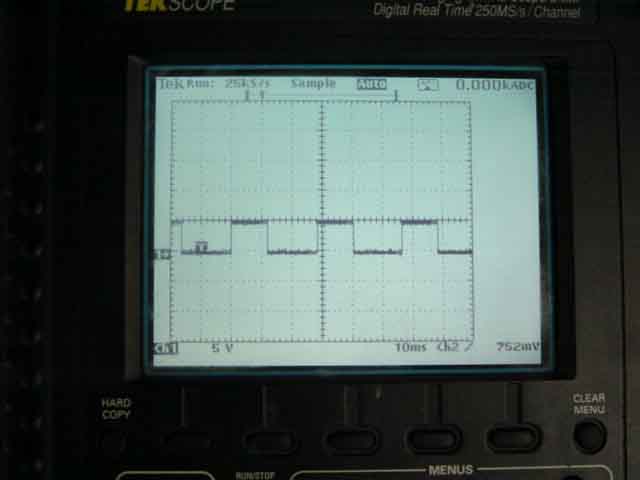This screenshot has width=640, height=480.
Task: Push the round CLEAR MENU button
Action: [589, 436]
